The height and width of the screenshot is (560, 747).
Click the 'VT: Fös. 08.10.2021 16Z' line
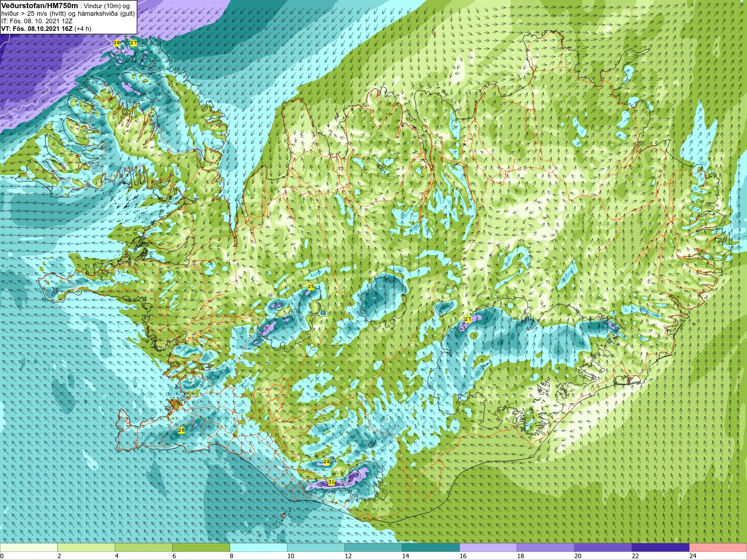(37, 29)
